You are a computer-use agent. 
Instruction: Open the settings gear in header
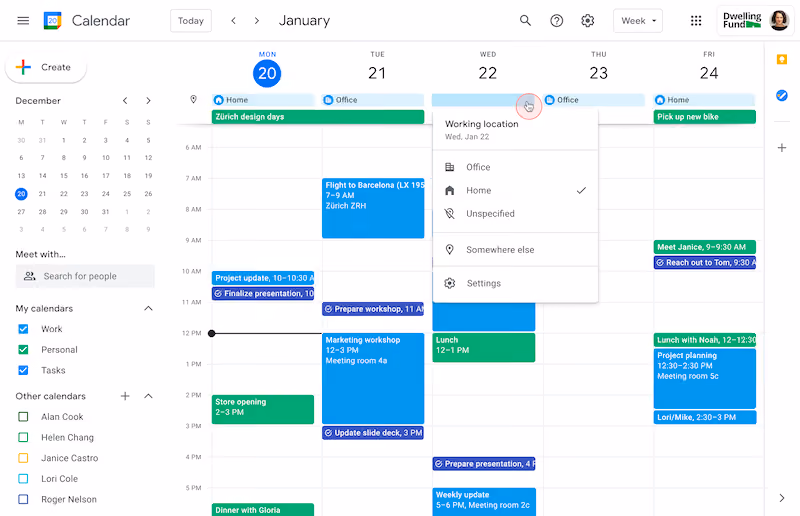pos(588,20)
